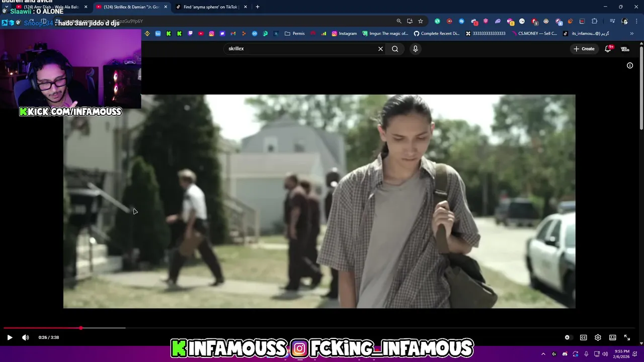Mute the video volume speaker icon
This screenshot has width=644, height=362.
pos(26,337)
